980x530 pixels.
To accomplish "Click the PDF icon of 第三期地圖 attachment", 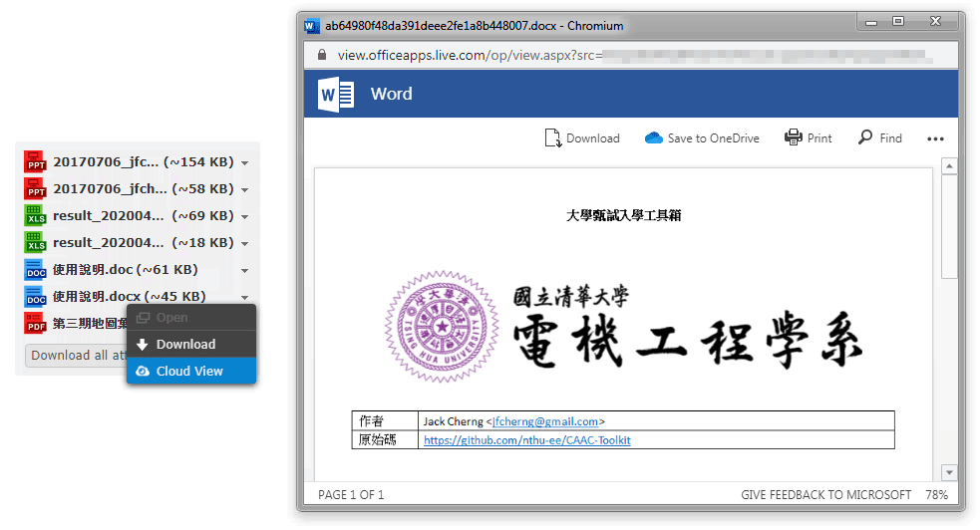I will click(x=35, y=323).
